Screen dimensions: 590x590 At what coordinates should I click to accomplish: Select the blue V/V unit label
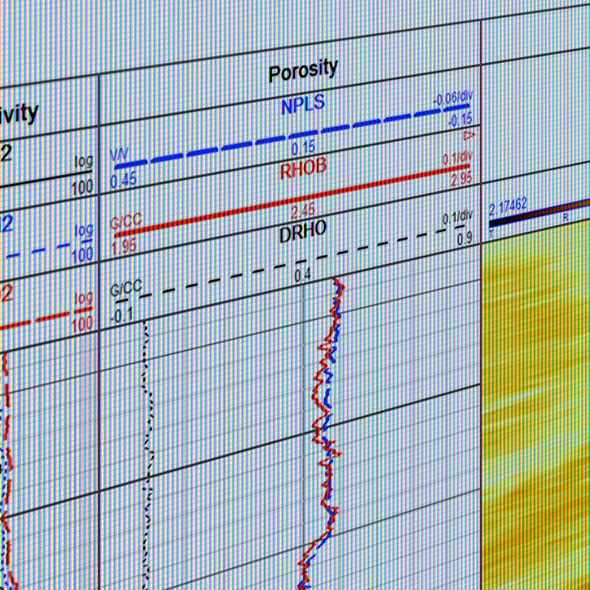[x=119, y=154]
